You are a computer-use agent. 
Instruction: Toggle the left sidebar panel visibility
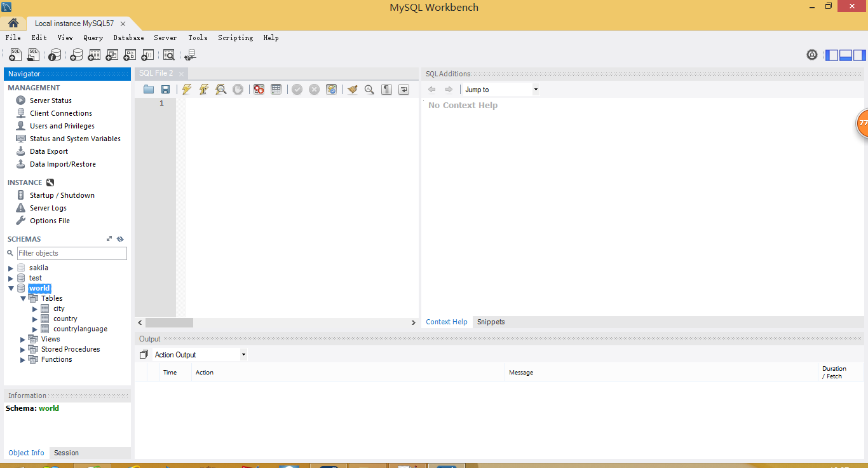tap(832, 55)
